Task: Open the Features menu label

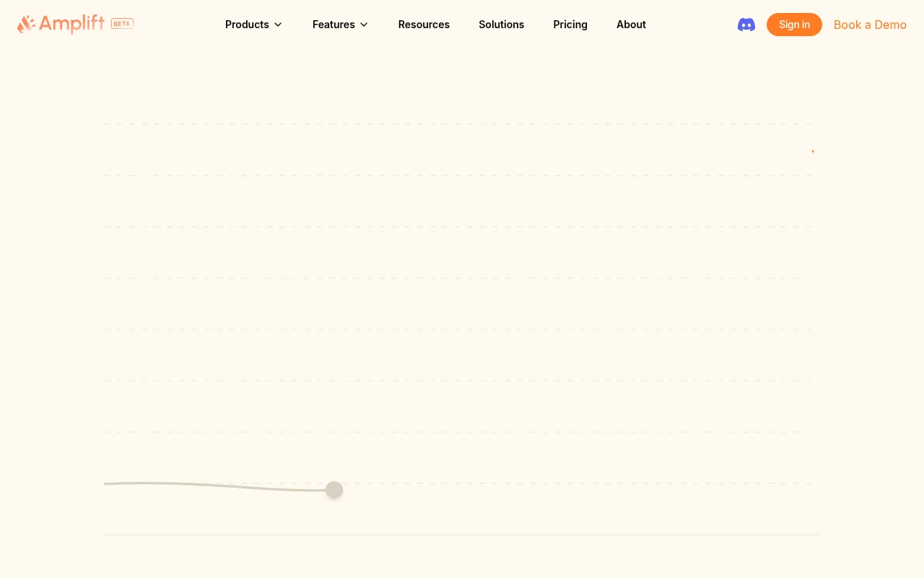Action: [x=334, y=25]
